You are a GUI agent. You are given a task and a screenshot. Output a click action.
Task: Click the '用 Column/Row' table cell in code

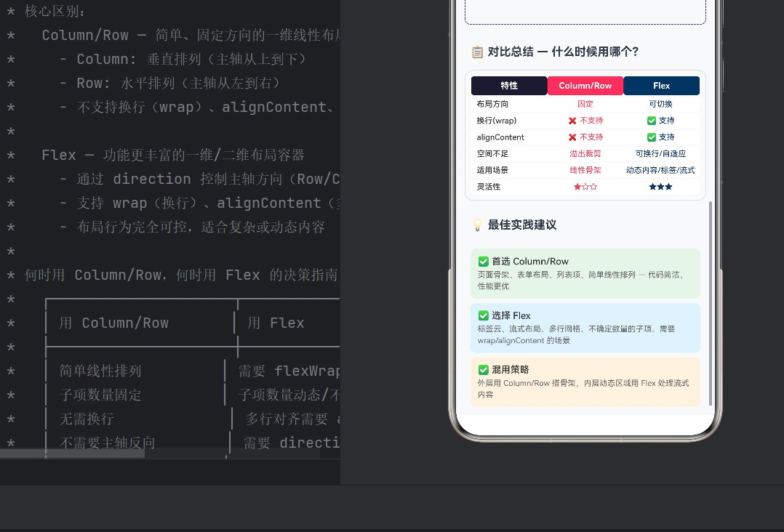(x=114, y=323)
